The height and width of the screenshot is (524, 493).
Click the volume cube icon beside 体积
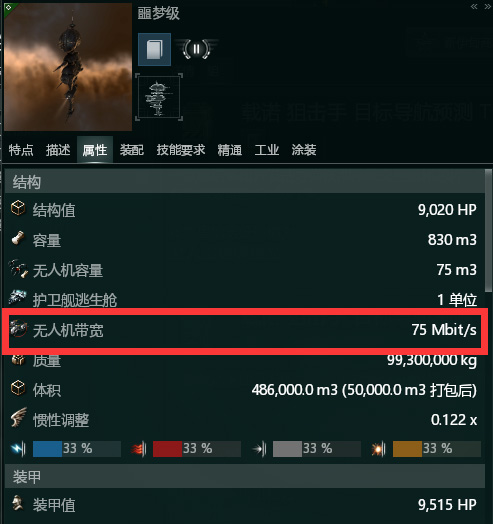18,389
